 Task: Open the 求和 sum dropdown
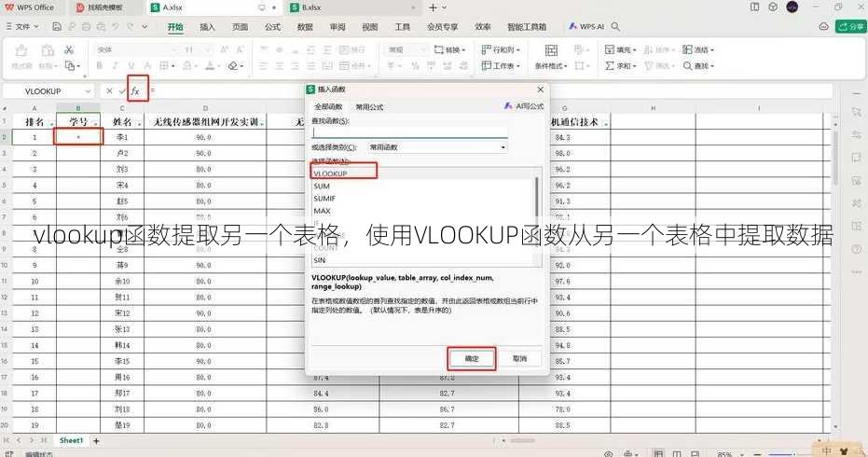click(x=621, y=66)
